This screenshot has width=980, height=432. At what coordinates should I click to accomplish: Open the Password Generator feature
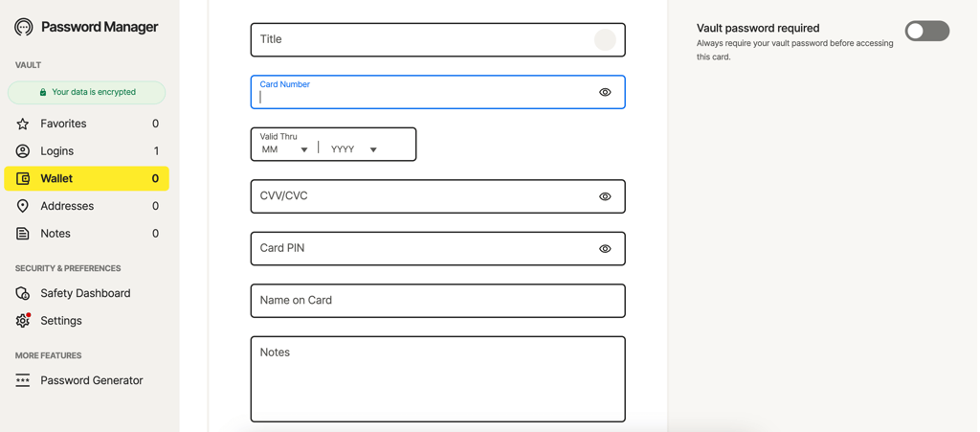[x=86, y=380]
